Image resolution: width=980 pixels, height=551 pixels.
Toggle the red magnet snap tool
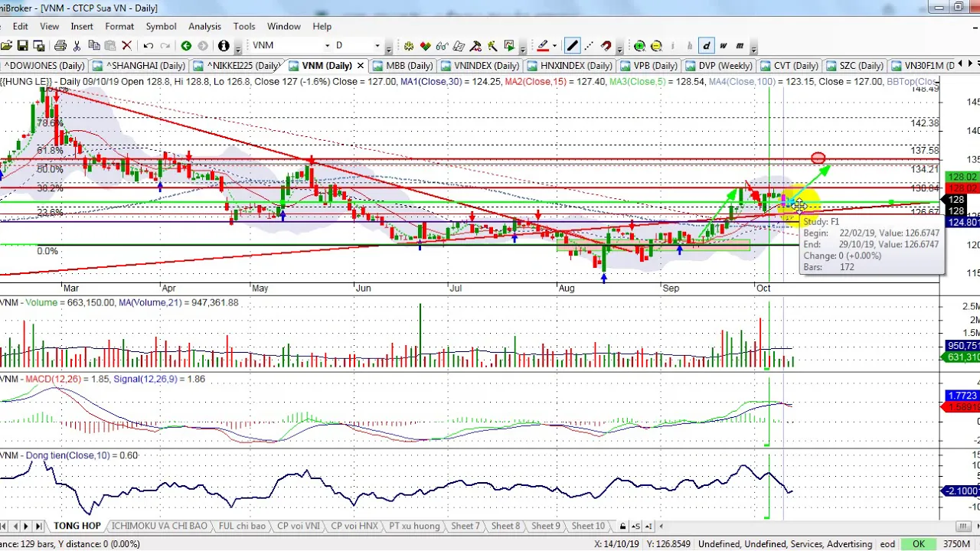606,46
